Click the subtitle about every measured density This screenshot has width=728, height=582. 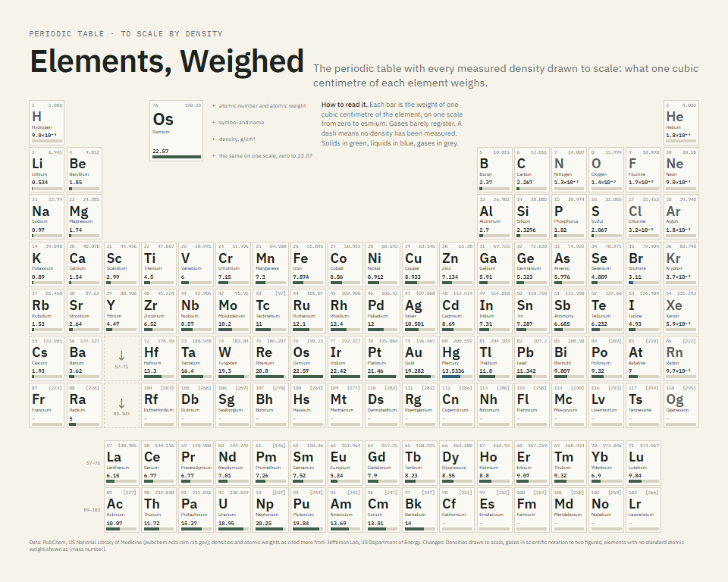(x=506, y=76)
